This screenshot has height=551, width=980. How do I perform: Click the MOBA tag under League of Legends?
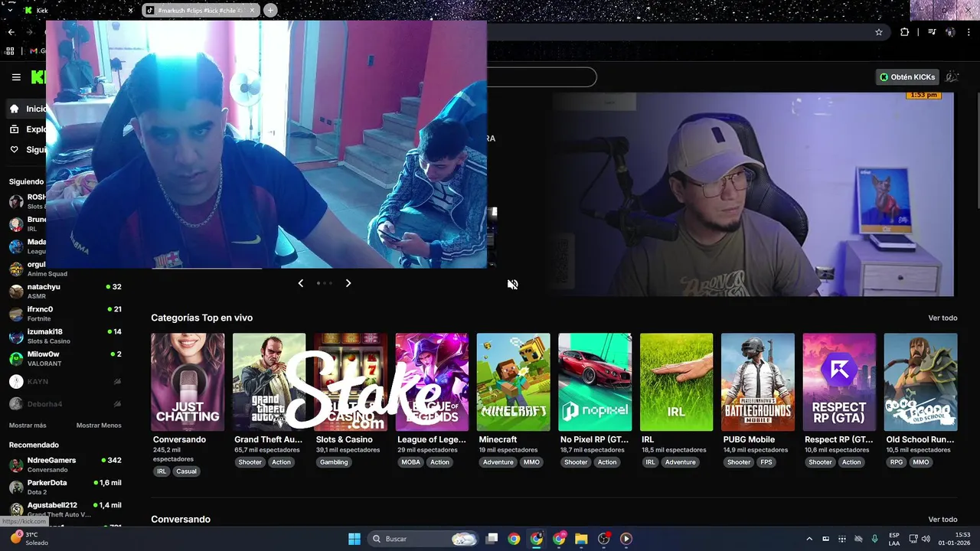[x=411, y=462]
